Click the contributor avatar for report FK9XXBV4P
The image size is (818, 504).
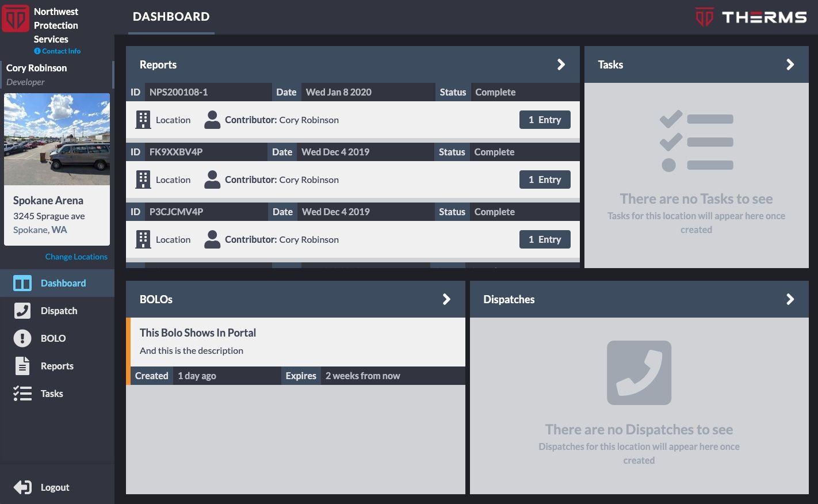coord(212,179)
